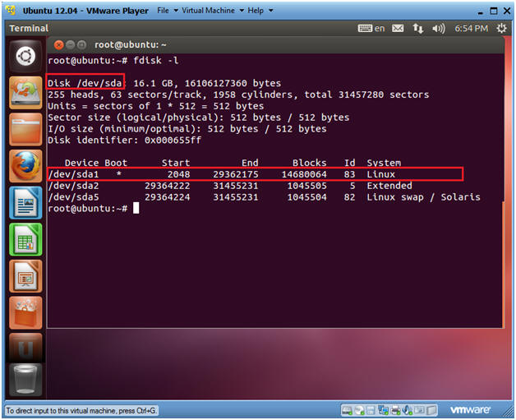Viewport: 516px width, 420px height.
Task: Click the '14680064' blocks value
Action: click(x=304, y=174)
